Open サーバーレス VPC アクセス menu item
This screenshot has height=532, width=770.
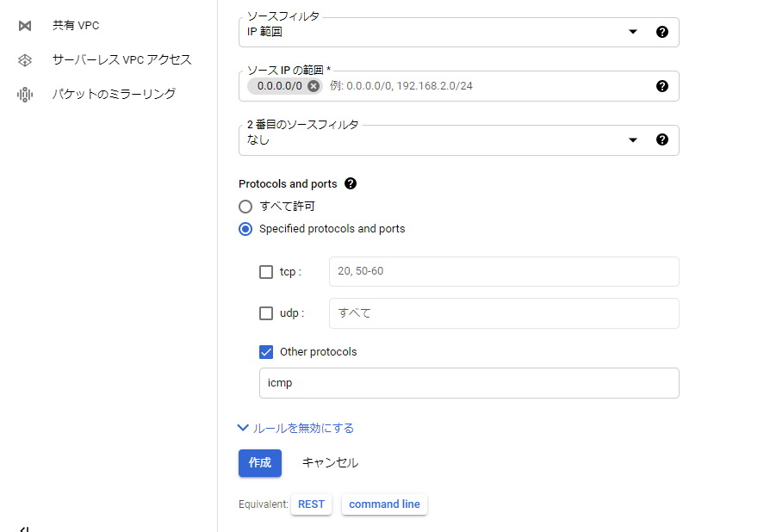[x=121, y=60]
